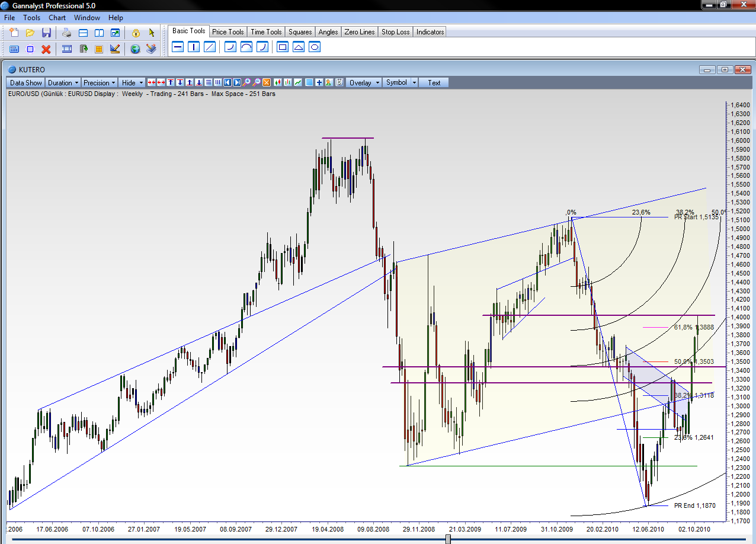Pick the triangle drawing tool

coord(299,47)
